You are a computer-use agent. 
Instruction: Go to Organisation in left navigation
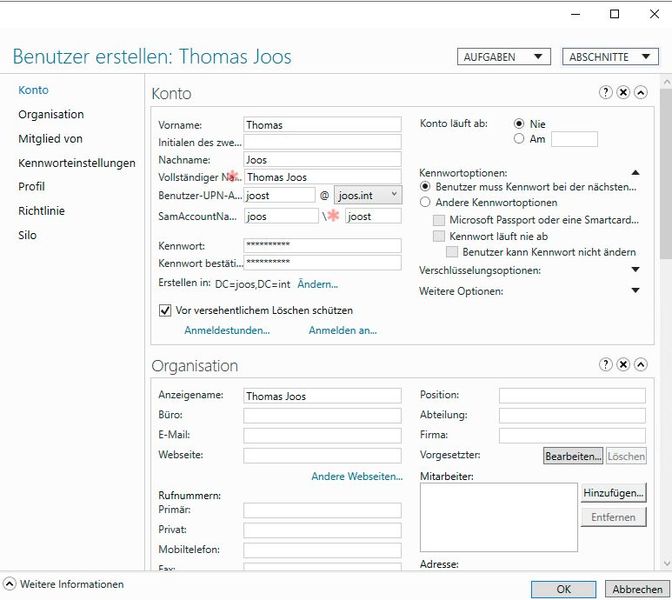pos(51,114)
